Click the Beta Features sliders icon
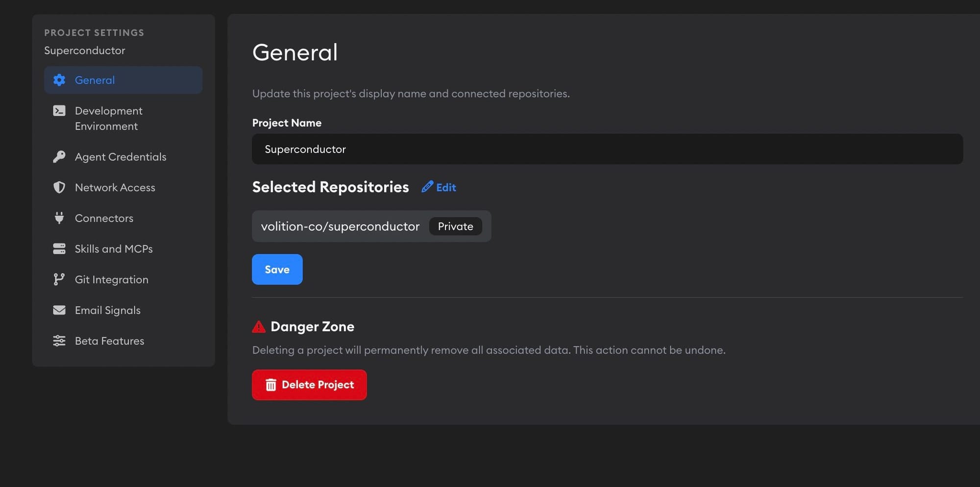The image size is (980, 487). click(x=59, y=341)
